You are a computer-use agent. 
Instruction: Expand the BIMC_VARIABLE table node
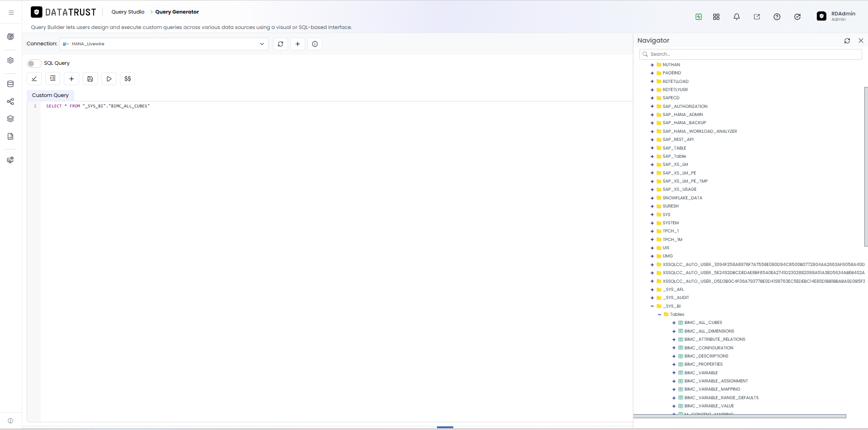(674, 373)
